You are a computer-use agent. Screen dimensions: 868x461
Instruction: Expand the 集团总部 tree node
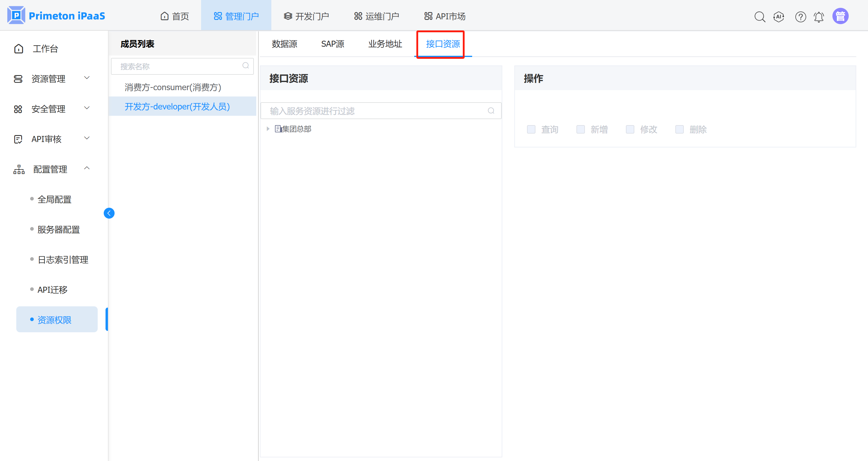[268, 129]
